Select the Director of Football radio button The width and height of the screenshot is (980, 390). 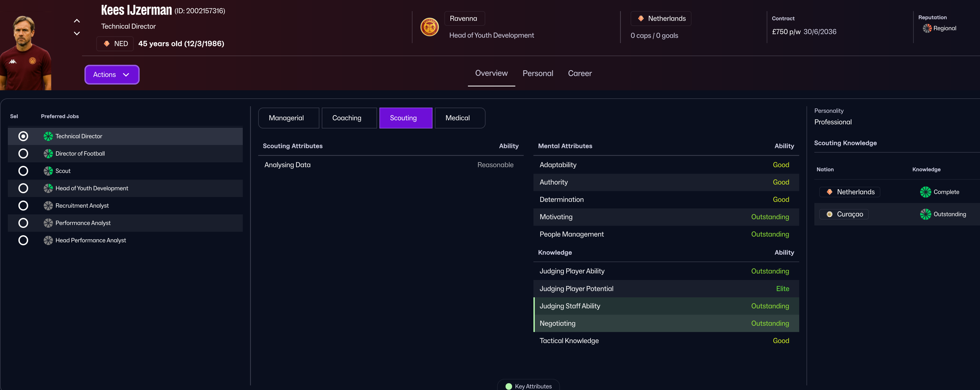click(x=23, y=153)
